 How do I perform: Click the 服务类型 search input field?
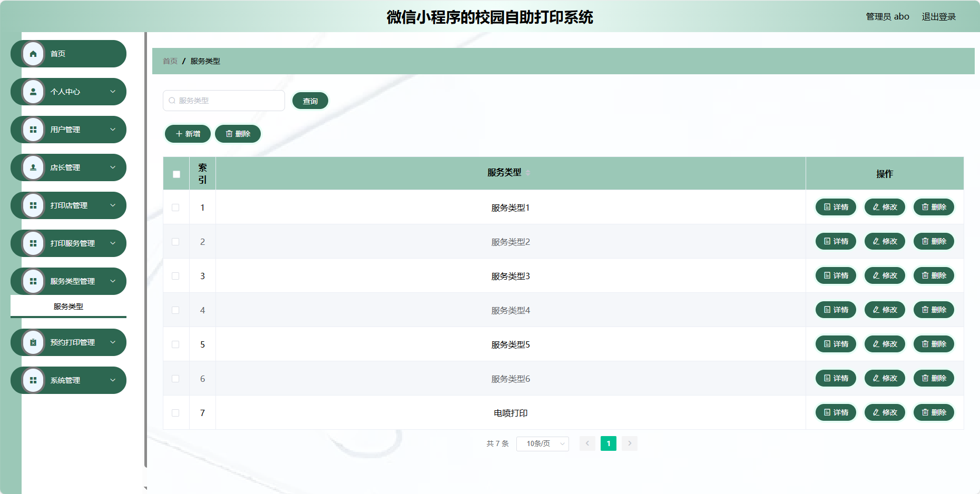coord(224,101)
